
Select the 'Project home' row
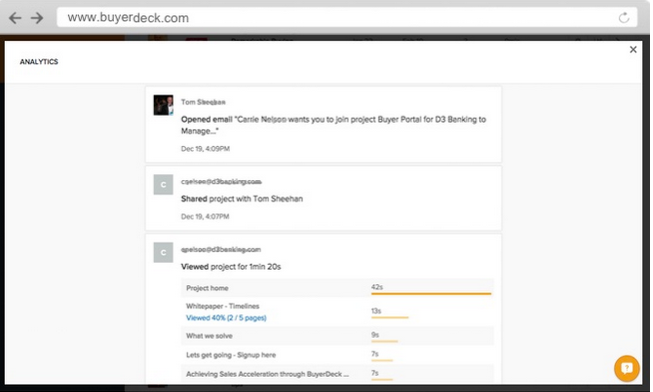coord(337,288)
